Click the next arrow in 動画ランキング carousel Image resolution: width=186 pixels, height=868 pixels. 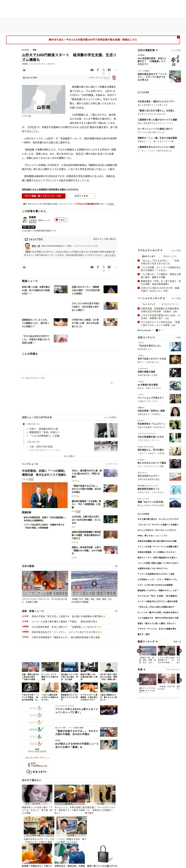pos(180,651)
